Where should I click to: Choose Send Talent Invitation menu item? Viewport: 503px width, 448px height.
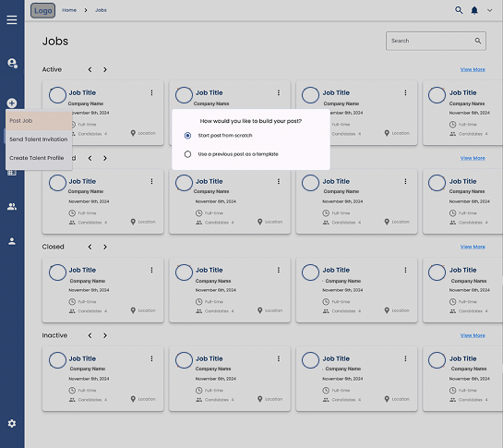39,139
